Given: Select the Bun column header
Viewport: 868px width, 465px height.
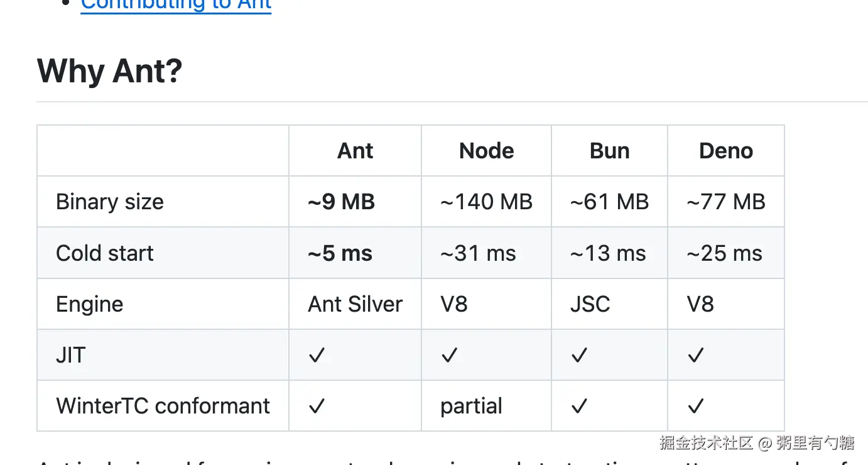Looking at the screenshot, I should coord(610,151).
